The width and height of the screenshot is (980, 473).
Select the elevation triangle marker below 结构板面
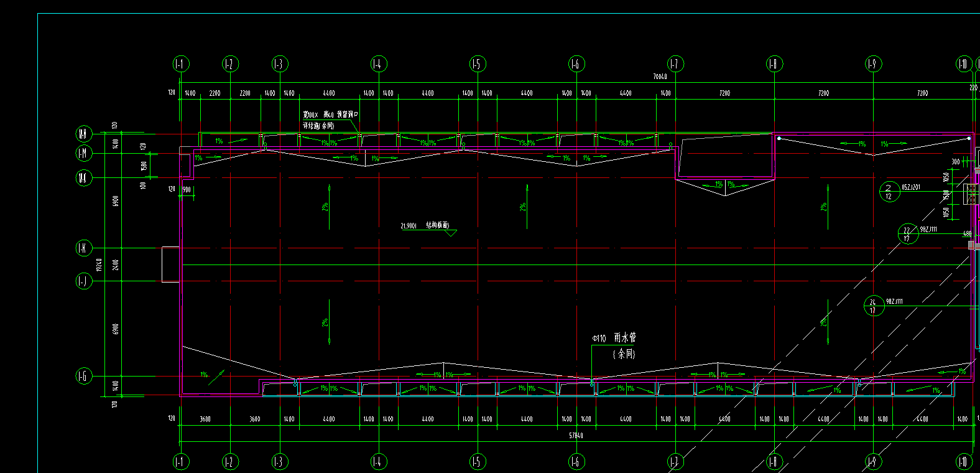coord(451,233)
